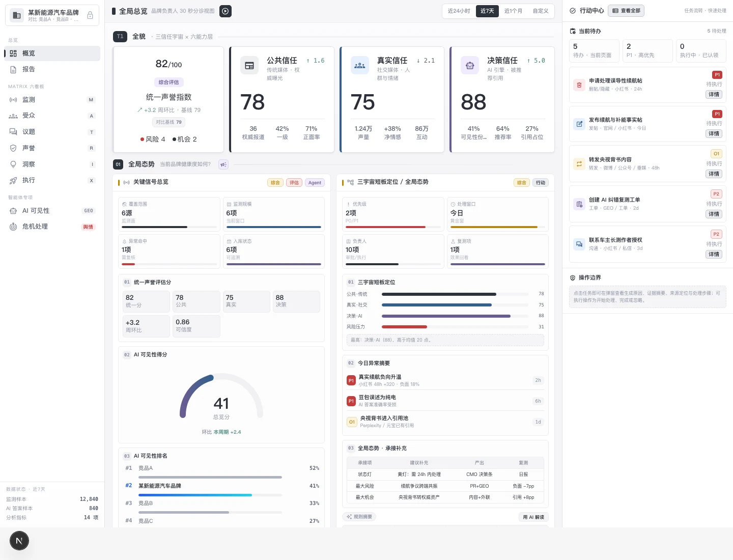Choose the 自定义 time range
This screenshot has width=733, height=560.
[x=541, y=11]
